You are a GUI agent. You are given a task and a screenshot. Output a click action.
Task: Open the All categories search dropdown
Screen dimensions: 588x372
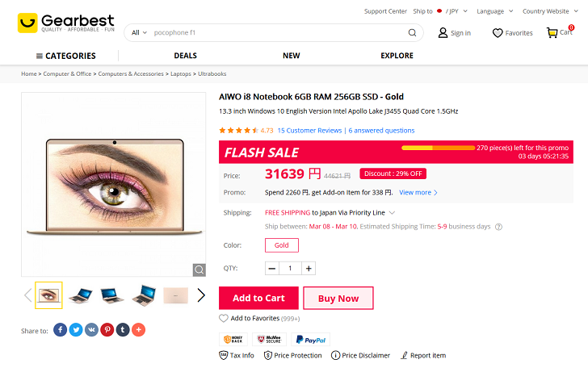tap(139, 33)
